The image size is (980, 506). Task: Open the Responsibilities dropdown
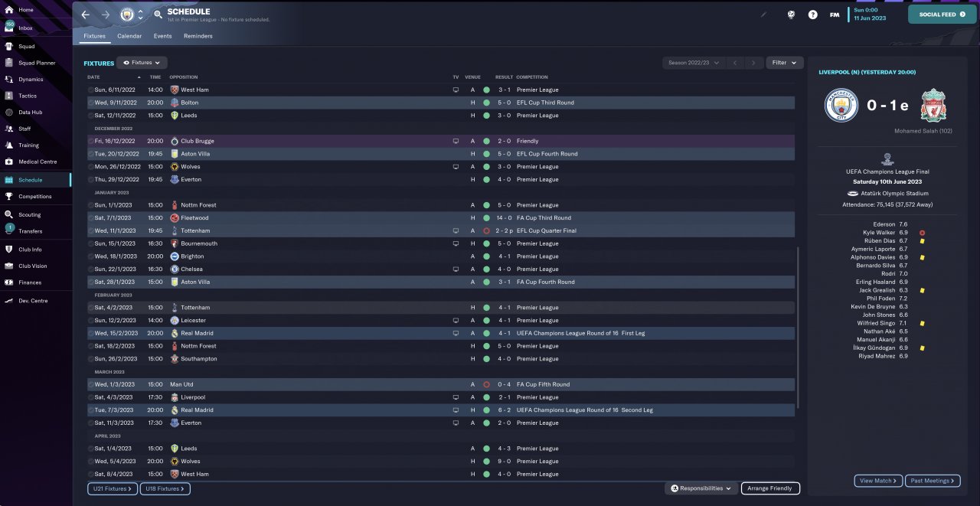pos(701,488)
